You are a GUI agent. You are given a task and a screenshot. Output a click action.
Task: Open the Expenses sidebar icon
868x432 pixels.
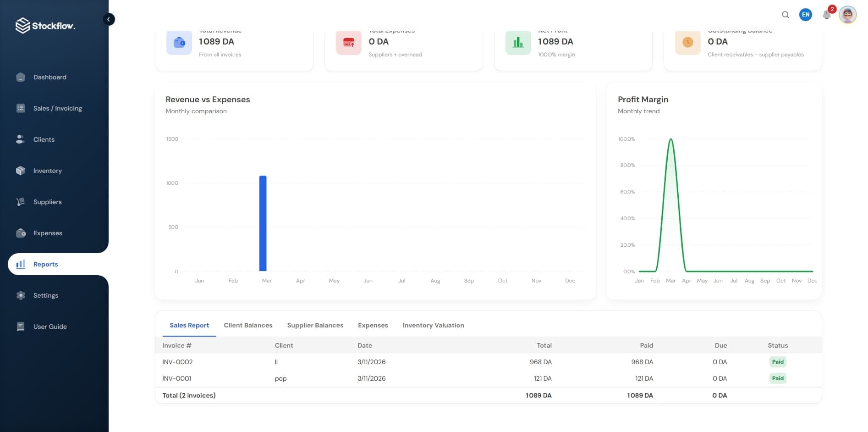tap(21, 233)
